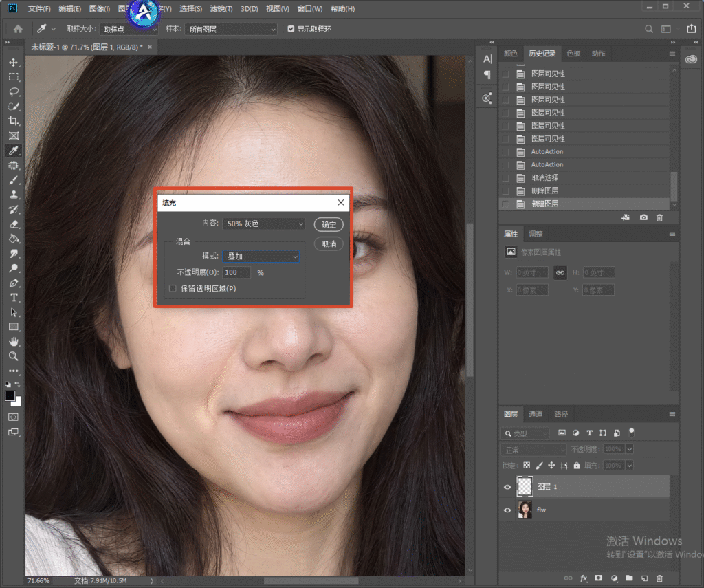Image resolution: width=704 pixels, height=588 pixels.
Task: Select the Lasso tool
Action: [x=14, y=91]
